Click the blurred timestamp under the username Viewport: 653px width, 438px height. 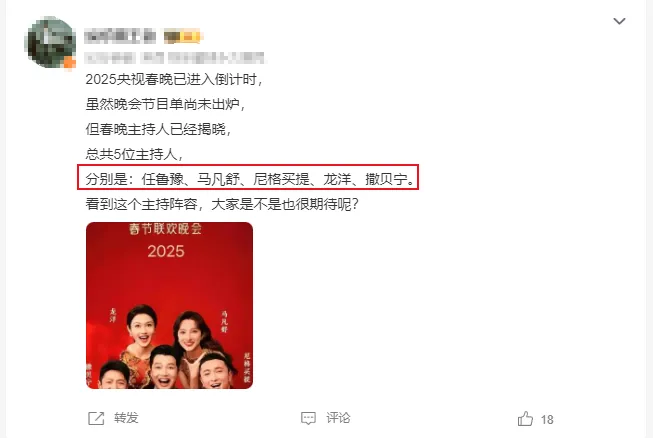click(174, 57)
